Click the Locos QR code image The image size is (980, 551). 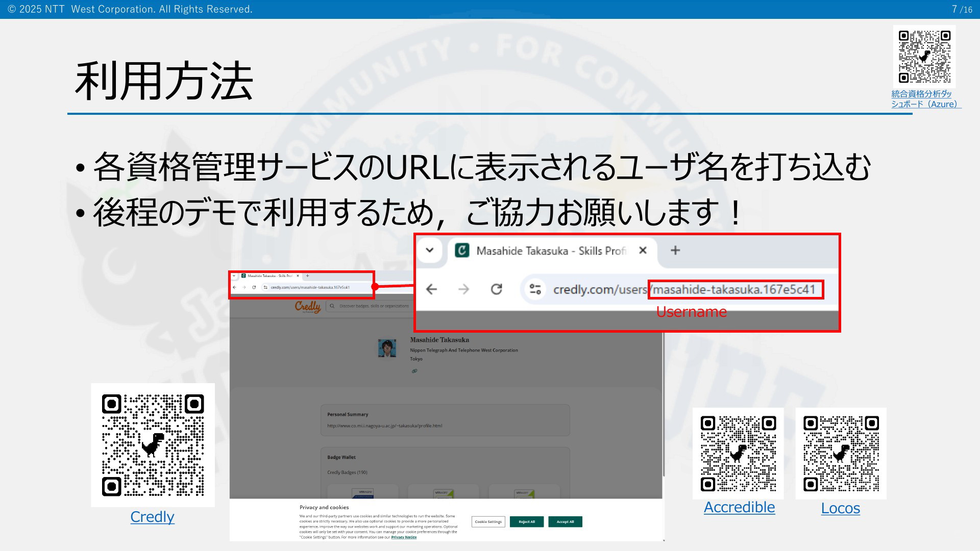pos(841,454)
